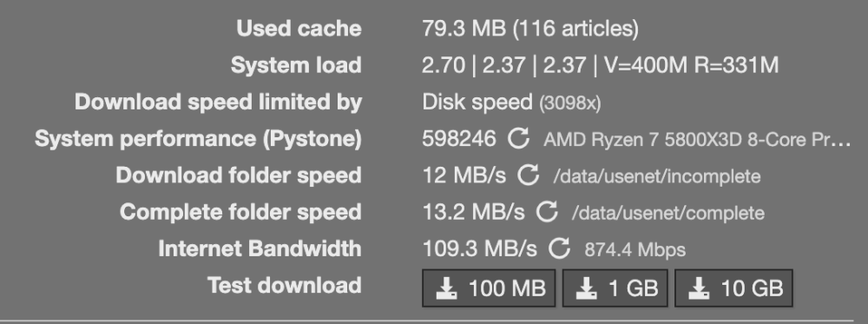This screenshot has height=324, width=868.
Task: Select the /data/usenet/incomplete folder path
Action: pos(657,176)
